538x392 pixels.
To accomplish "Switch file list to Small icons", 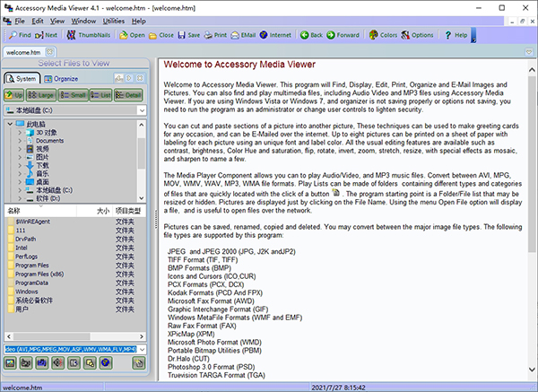I will coord(73,95).
